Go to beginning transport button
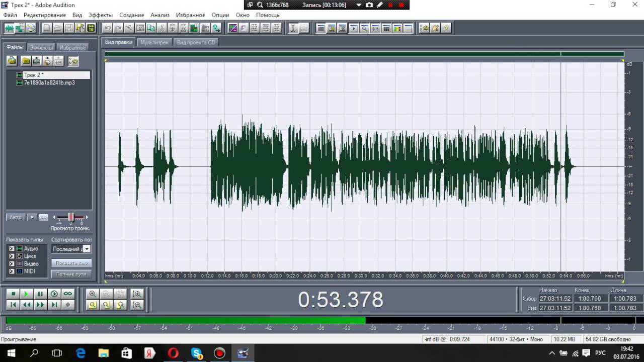Image resolution: width=644 pixels, height=362 pixels. (14, 305)
